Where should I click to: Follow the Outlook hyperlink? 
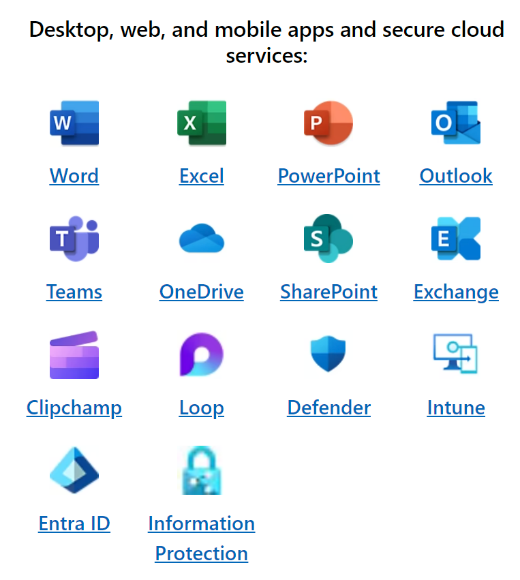(x=456, y=176)
